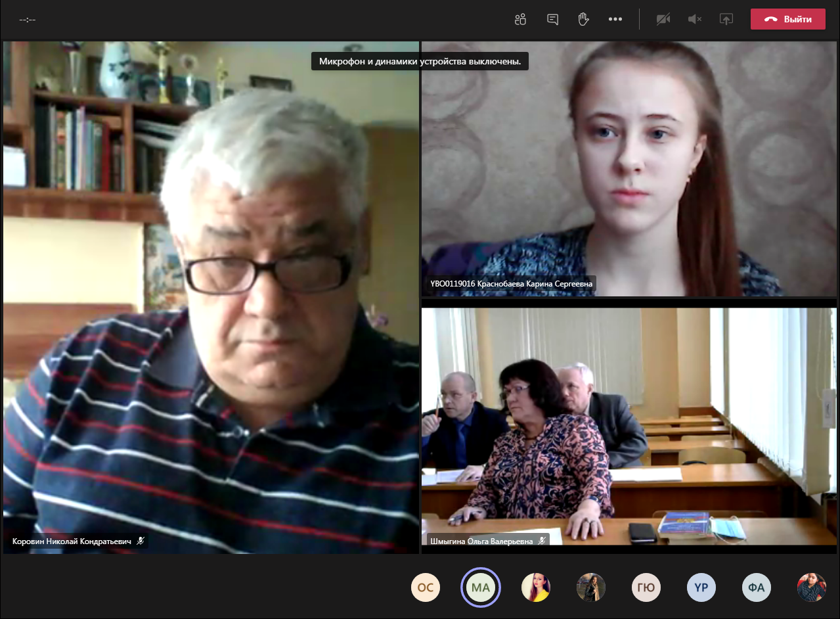Select the photo avatar with striped sweater

[x=812, y=587]
